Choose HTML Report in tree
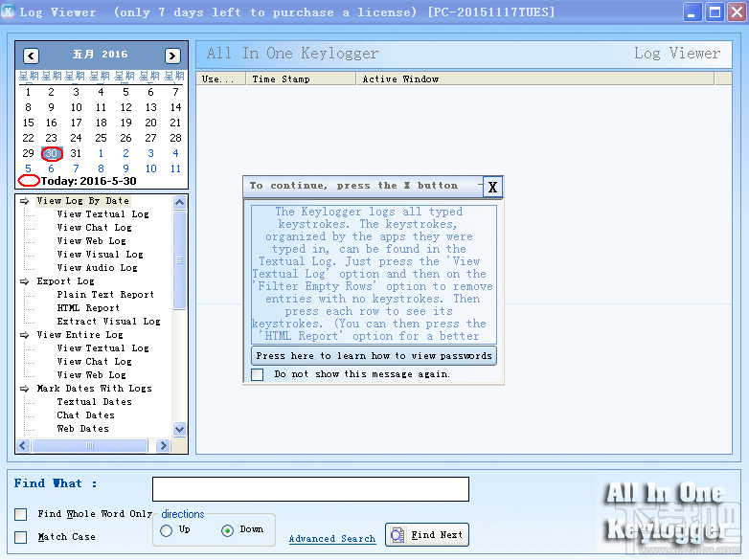749x560 pixels. click(88, 308)
